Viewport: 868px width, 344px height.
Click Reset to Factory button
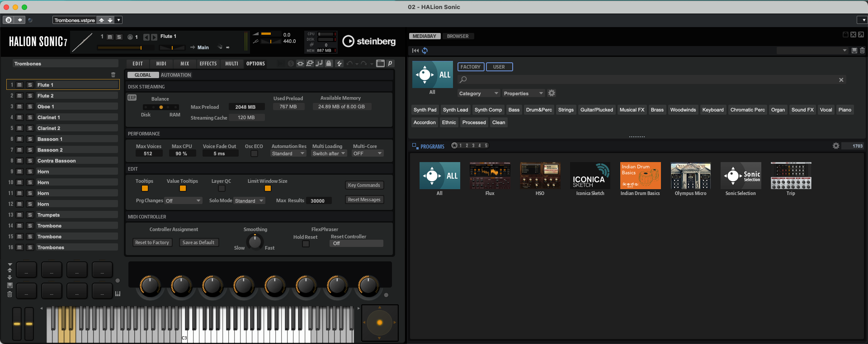[152, 242]
